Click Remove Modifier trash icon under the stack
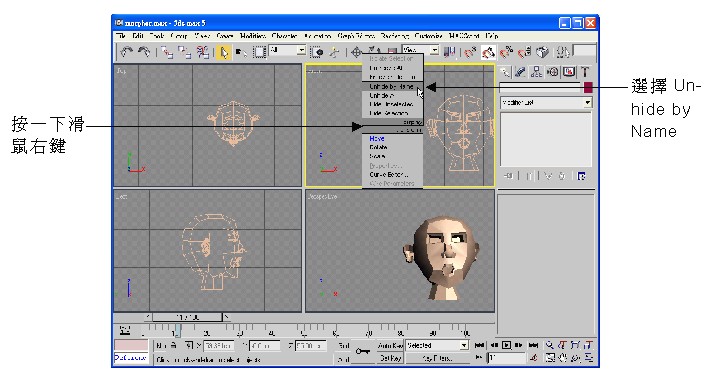Viewport: 719px width, 385px height. (562, 176)
